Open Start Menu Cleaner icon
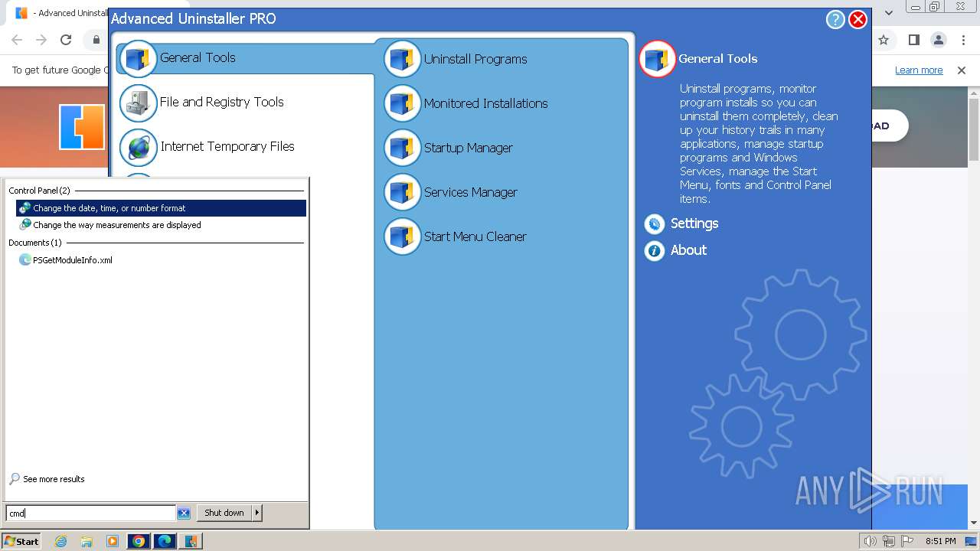This screenshot has height=551, width=980. (x=402, y=236)
